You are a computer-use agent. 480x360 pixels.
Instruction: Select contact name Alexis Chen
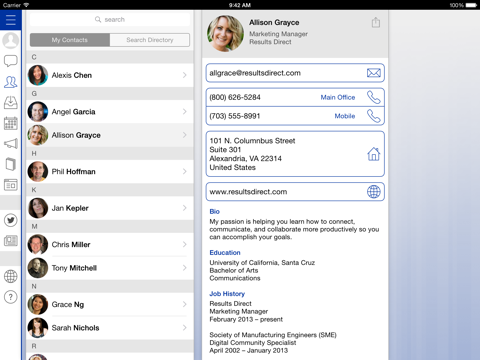[x=72, y=75]
